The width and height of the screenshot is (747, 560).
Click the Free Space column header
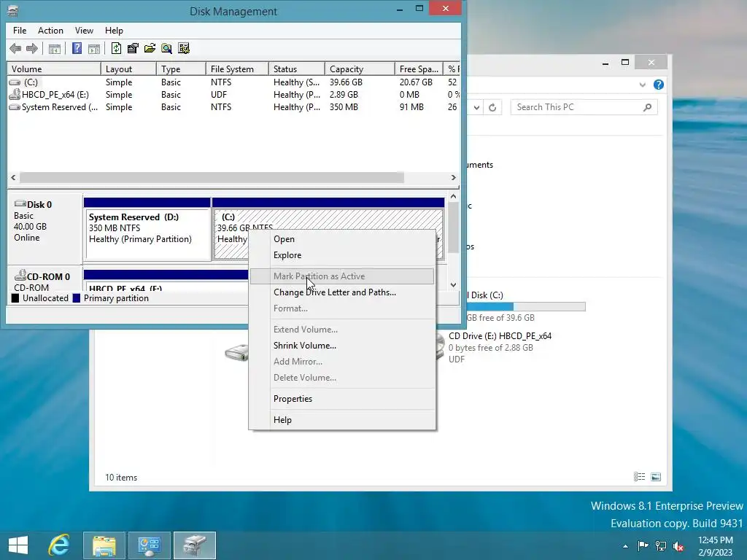pos(419,69)
